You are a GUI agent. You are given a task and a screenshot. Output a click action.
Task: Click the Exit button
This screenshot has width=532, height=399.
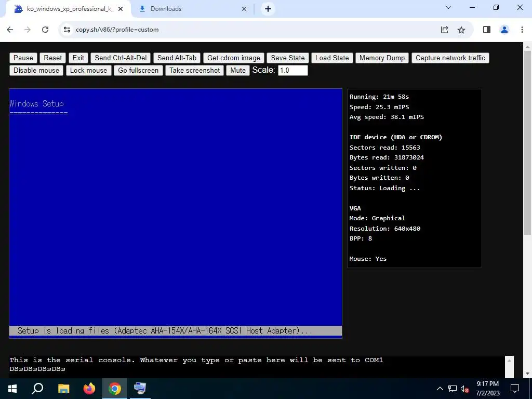point(78,58)
